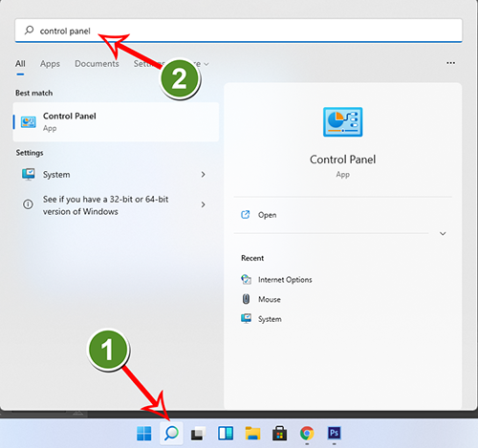Click the Control Panel icon in Best match
This screenshot has width=478, height=448.
[x=29, y=122]
